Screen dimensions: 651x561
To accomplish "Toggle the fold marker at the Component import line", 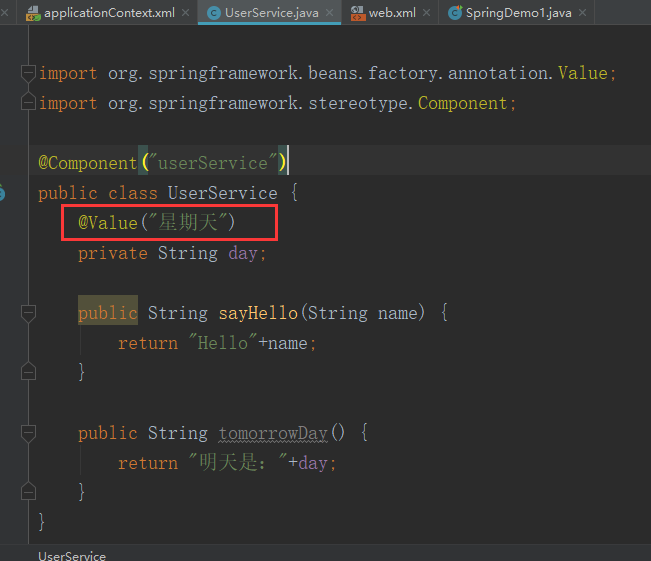I will pyautogui.click(x=28, y=103).
